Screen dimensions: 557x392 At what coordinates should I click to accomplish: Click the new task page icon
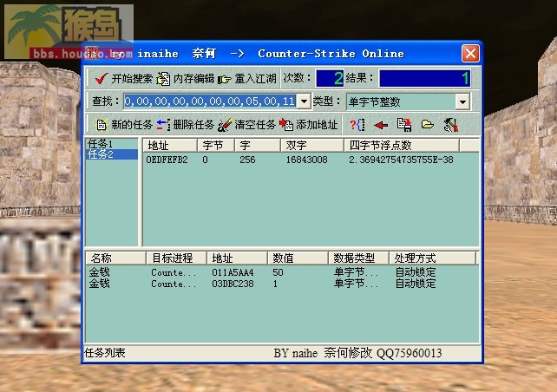point(102,125)
